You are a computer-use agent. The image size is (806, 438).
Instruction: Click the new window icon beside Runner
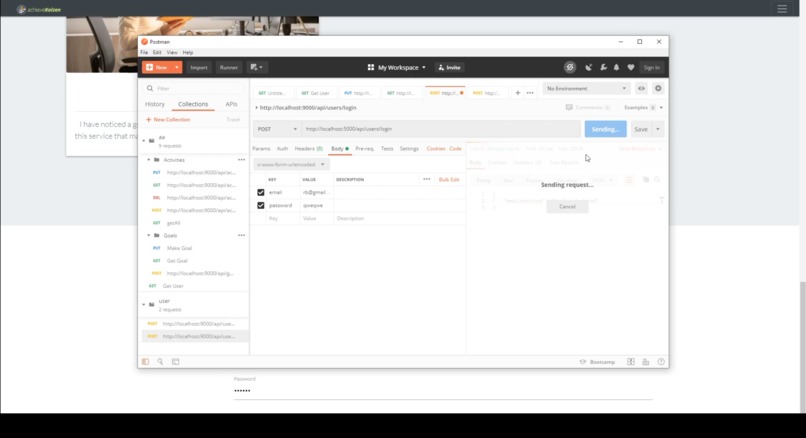pos(256,67)
